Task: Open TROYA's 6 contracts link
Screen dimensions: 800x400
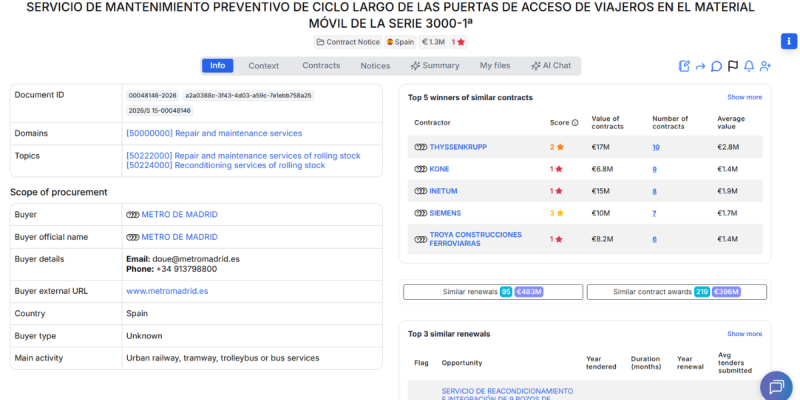Action: [655, 239]
